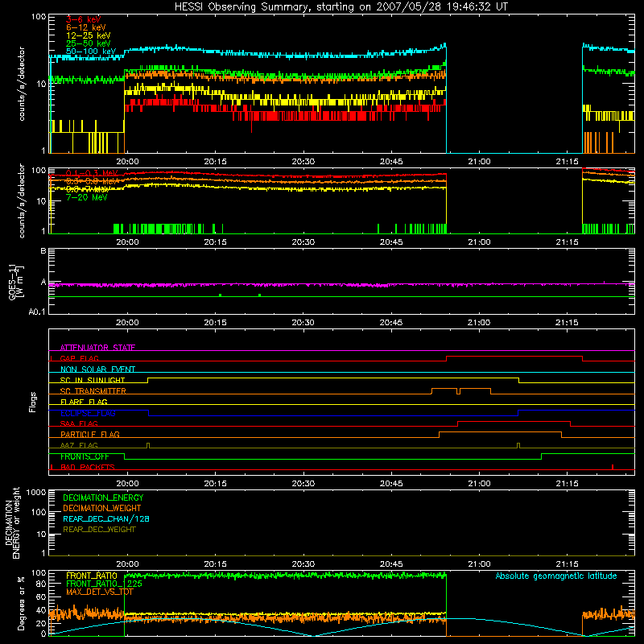
Task: Click the green 25-50 keV legend label
Action: click(88, 43)
